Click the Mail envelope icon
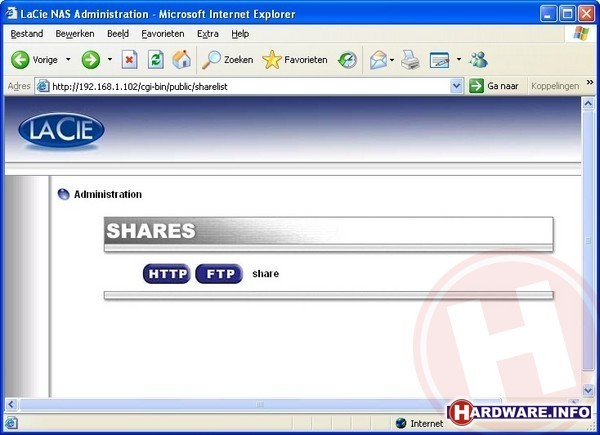 (x=378, y=60)
